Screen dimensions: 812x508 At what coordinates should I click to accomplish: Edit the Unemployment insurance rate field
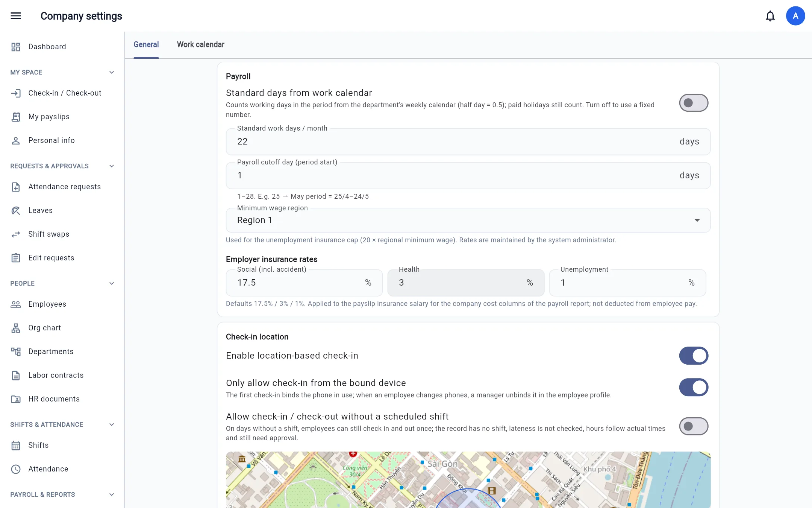point(627,283)
